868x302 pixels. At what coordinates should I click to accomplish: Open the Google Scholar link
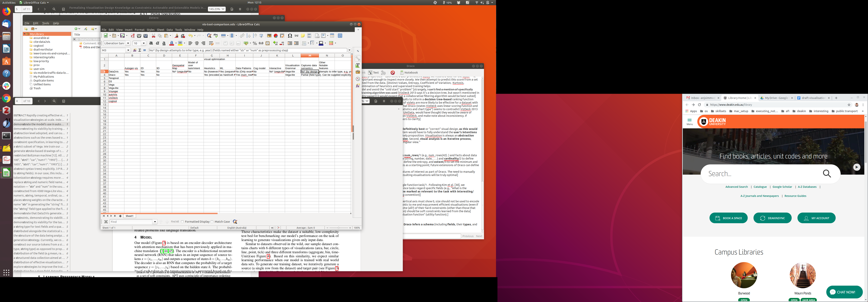click(x=782, y=187)
